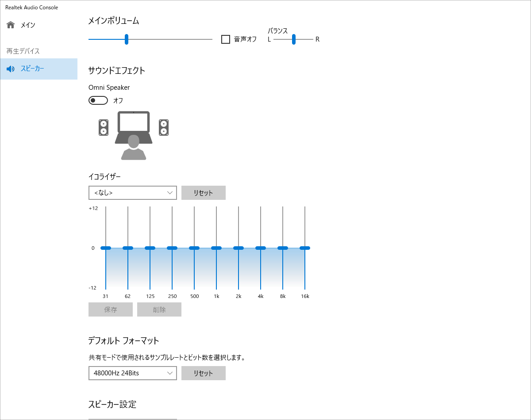
Task: Click the 4k equalizer band slider
Action: click(261, 248)
